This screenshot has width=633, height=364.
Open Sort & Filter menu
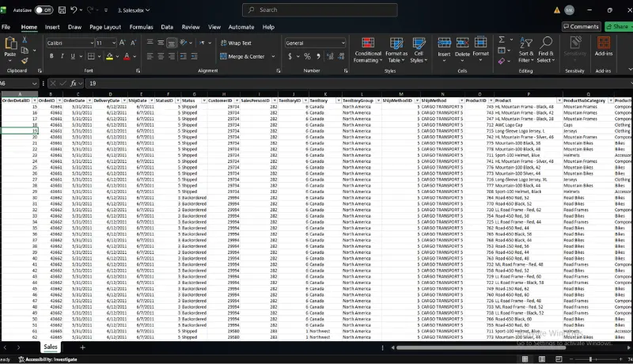pyautogui.click(x=526, y=50)
